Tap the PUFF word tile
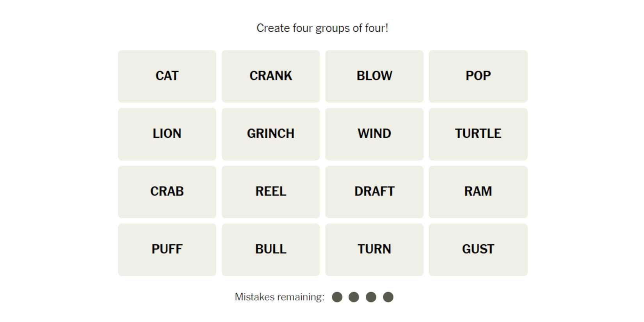Image resolution: width=644 pixels, height=322 pixels. pos(167,249)
